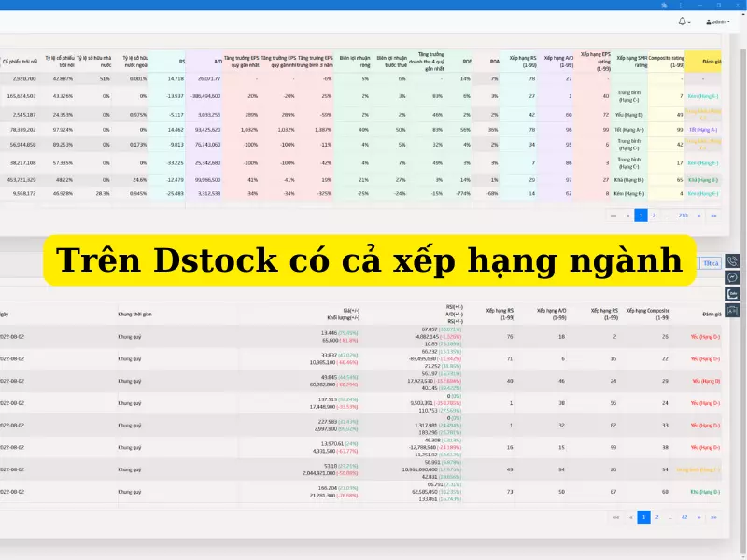Click the 'Tốt (Hạng A-)' evaluation cell

tap(703, 130)
